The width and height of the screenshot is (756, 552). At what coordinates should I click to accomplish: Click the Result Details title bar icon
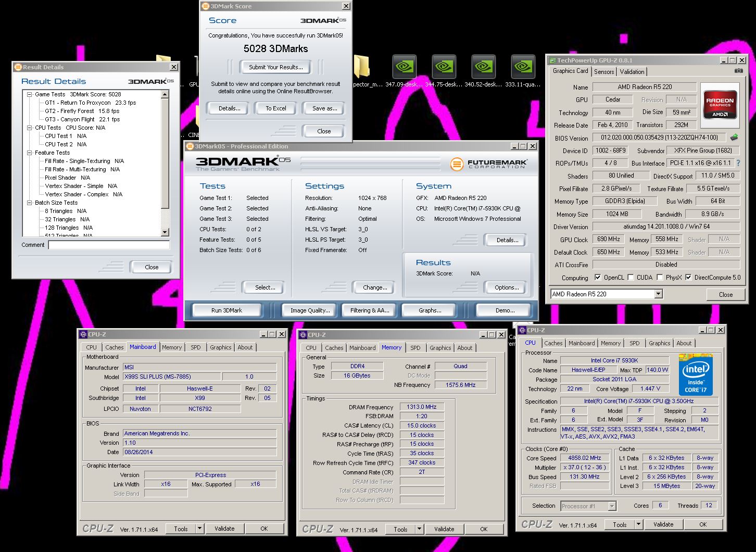pos(18,67)
